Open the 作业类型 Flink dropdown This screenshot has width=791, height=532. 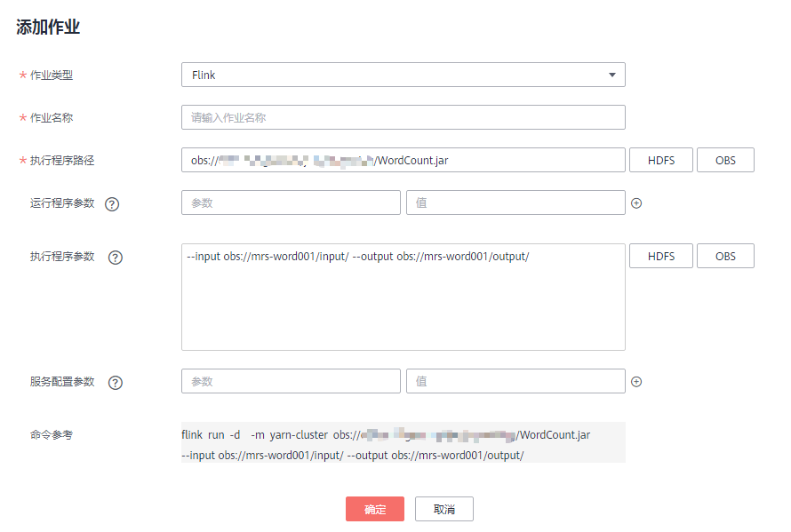pos(403,75)
